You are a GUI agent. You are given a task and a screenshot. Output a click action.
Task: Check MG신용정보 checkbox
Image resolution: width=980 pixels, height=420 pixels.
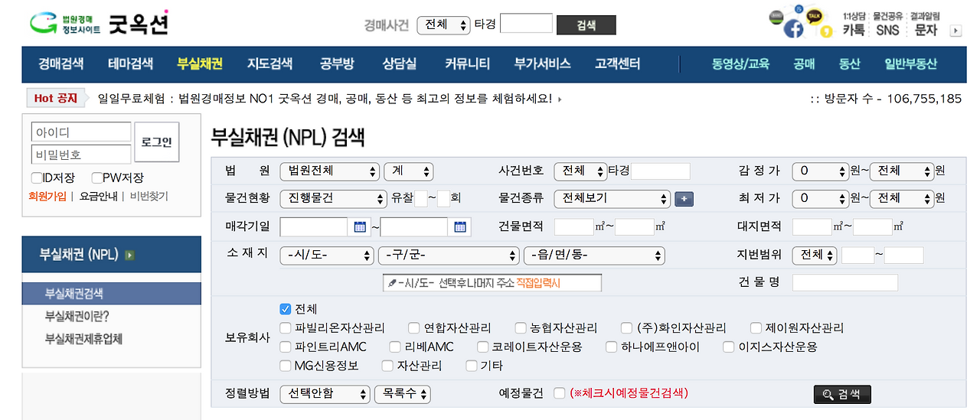[x=286, y=366]
